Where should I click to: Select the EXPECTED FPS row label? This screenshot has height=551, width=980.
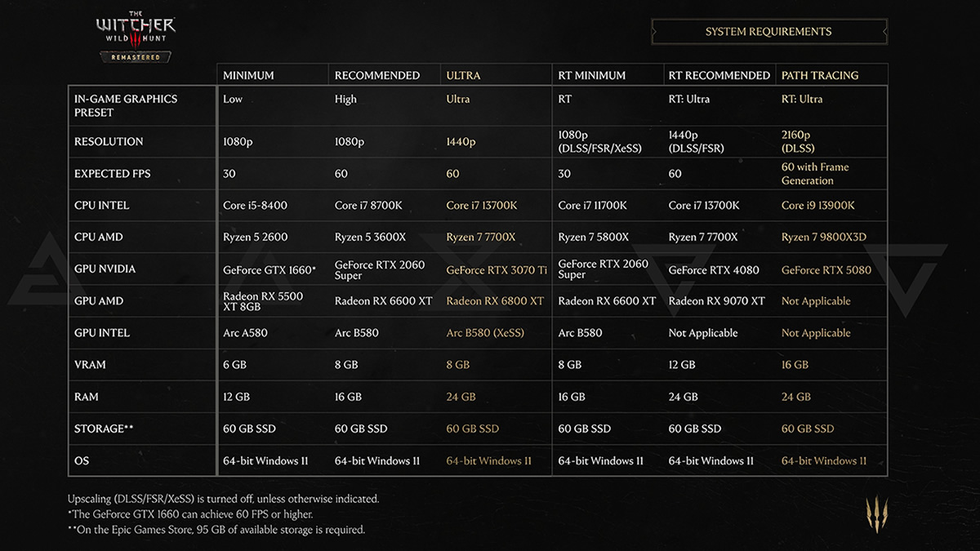pyautogui.click(x=113, y=173)
